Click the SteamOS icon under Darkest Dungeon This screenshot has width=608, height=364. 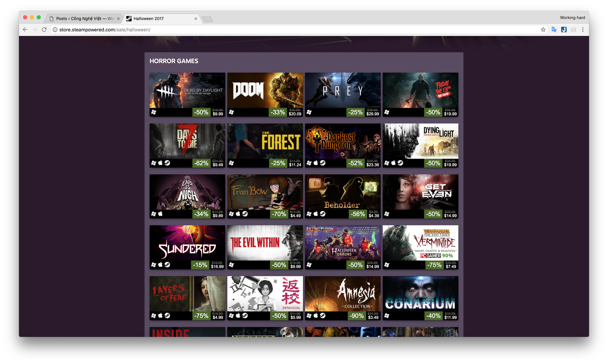click(x=323, y=163)
